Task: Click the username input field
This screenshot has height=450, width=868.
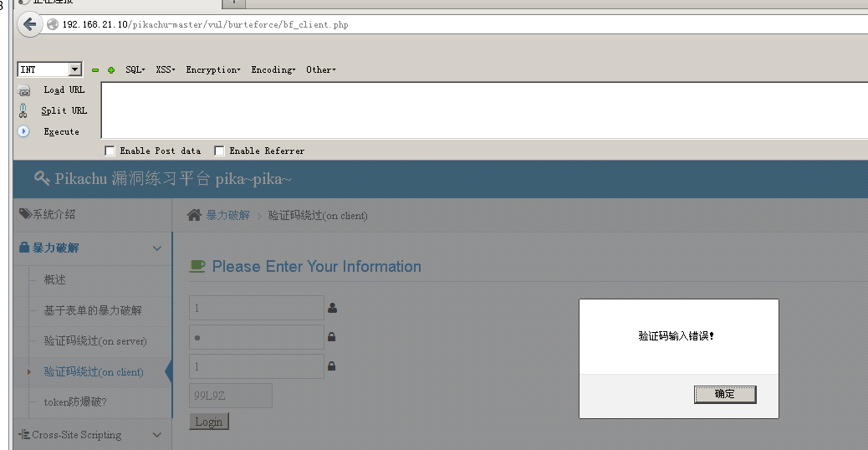Action: tap(257, 308)
